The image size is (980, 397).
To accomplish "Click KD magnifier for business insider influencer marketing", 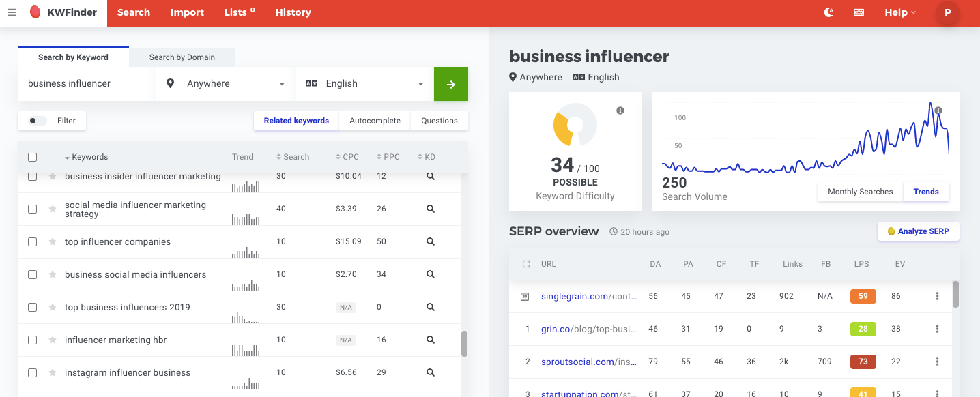I will (x=431, y=176).
